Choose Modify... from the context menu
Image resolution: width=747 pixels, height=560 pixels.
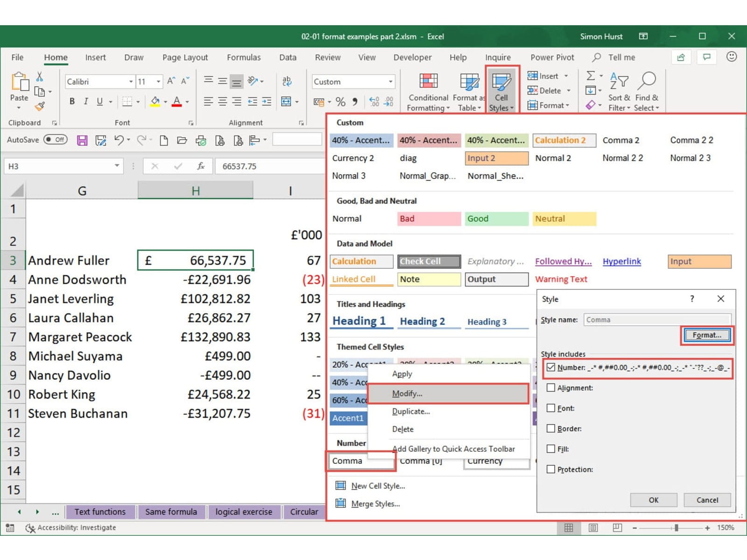click(x=407, y=393)
